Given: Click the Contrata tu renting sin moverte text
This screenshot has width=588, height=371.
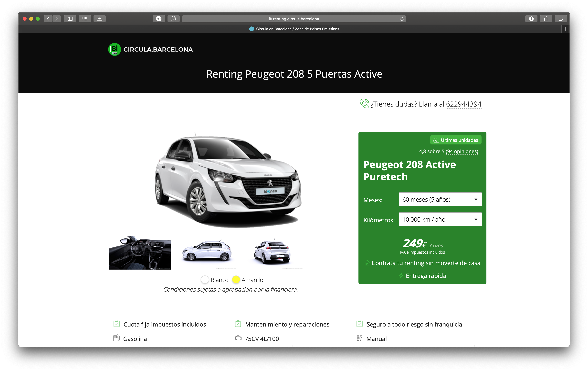Looking at the screenshot, I should click(426, 263).
